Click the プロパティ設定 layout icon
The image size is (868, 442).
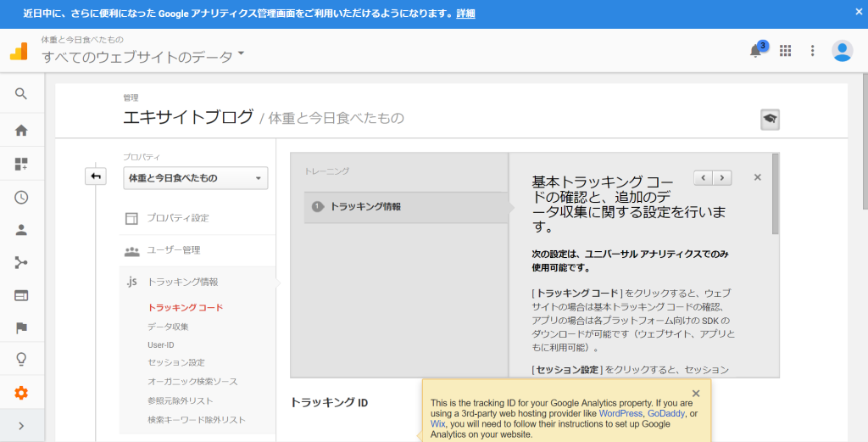click(131, 218)
